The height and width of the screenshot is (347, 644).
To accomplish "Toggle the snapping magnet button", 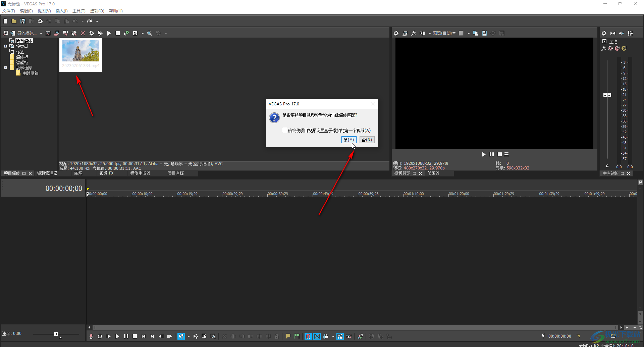I will 308,336.
